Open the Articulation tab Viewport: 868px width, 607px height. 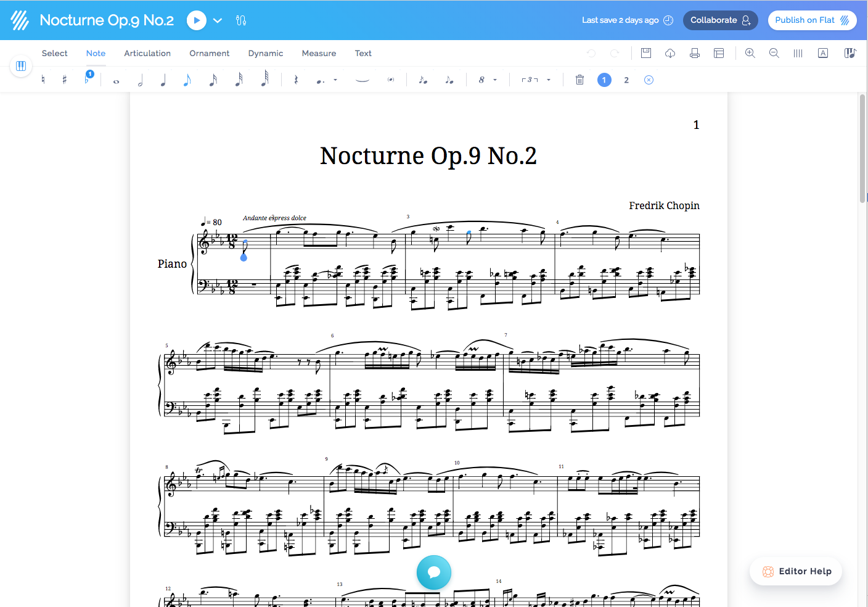coord(147,54)
